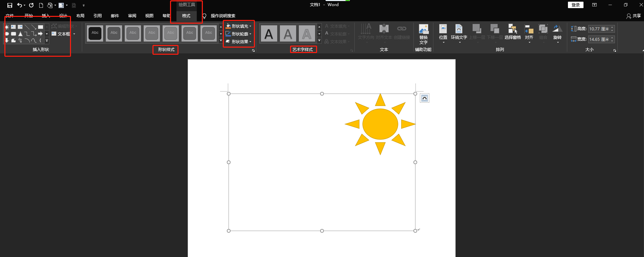Screen dimensions: 644x257
Task: Pick the Line Arrow shape
Action: pos(34,27)
